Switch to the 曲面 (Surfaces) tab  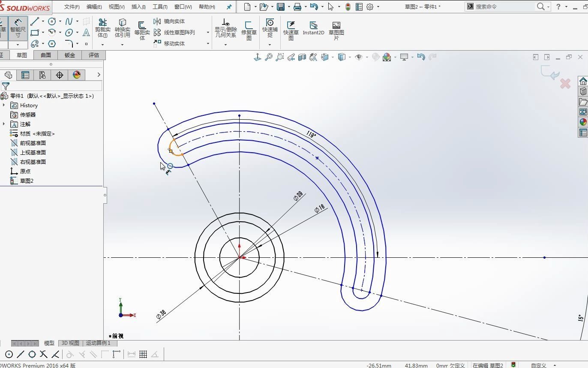[46, 55]
